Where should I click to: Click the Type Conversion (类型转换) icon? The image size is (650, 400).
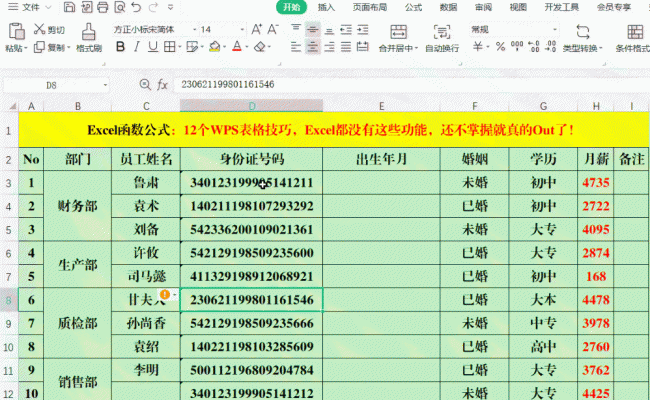(x=582, y=32)
